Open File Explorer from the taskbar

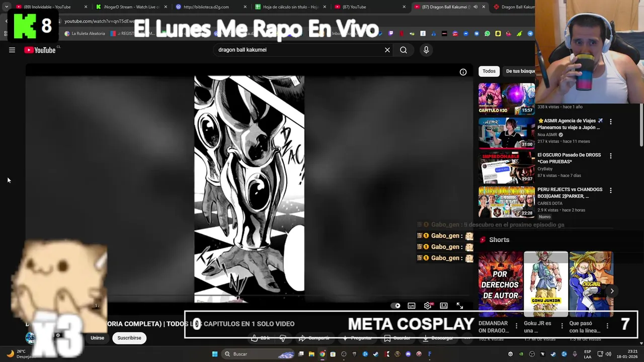tap(311, 354)
